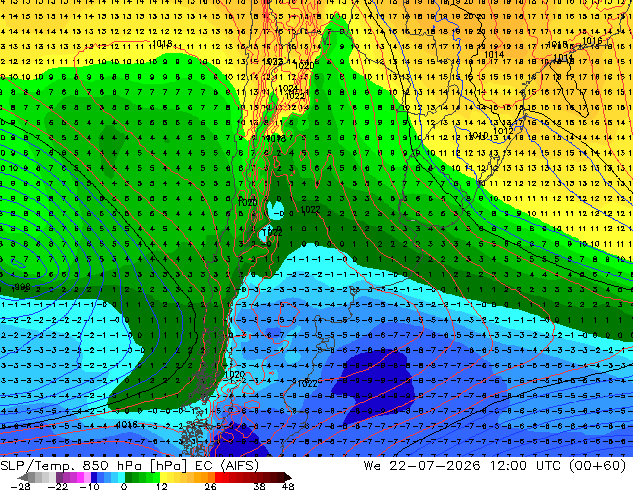Click the bright yellow legend swatch above 12
This screenshot has height=490, width=634.
point(163,477)
